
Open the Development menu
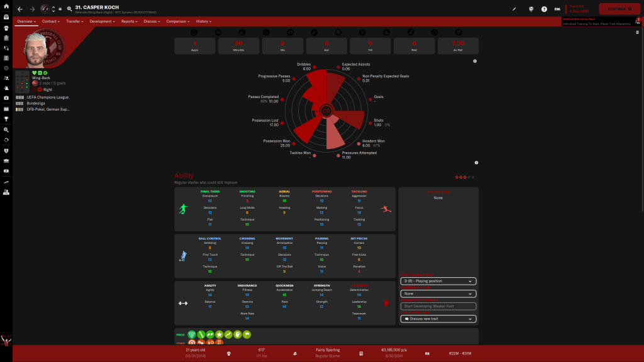pyautogui.click(x=102, y=21)
